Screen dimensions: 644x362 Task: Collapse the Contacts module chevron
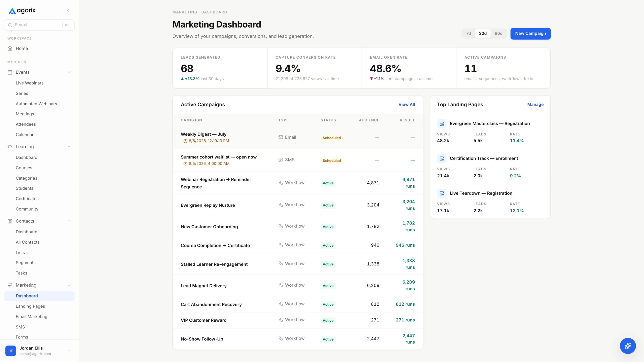[x=69, y=221]
